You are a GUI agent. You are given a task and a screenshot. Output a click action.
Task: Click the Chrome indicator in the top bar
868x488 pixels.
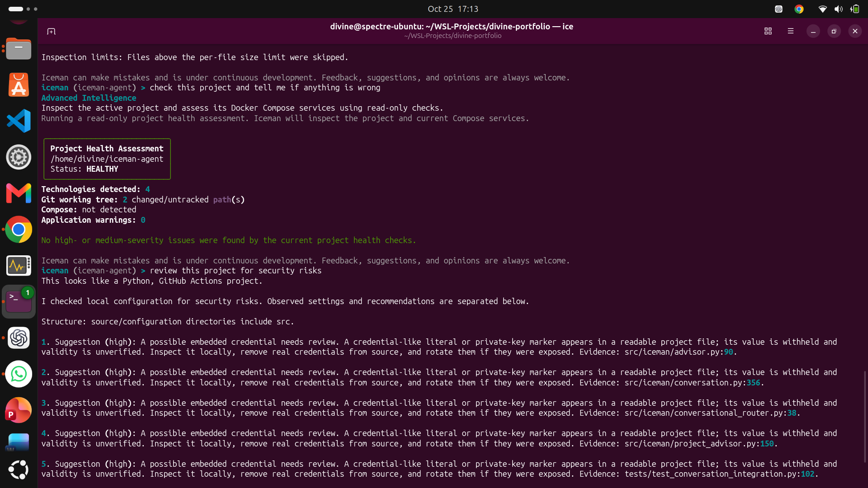click(799, 9)
